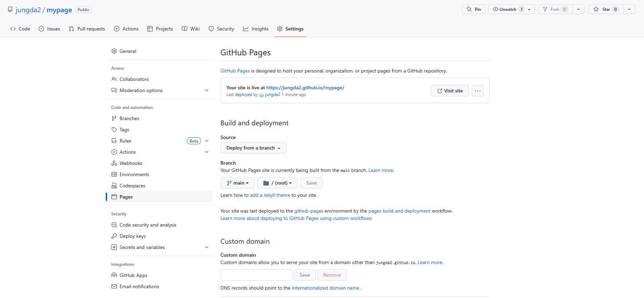This screenshot has width=644, height=298.
Task: Open the jungda2 owner link in header
Action: click(28, 10)
